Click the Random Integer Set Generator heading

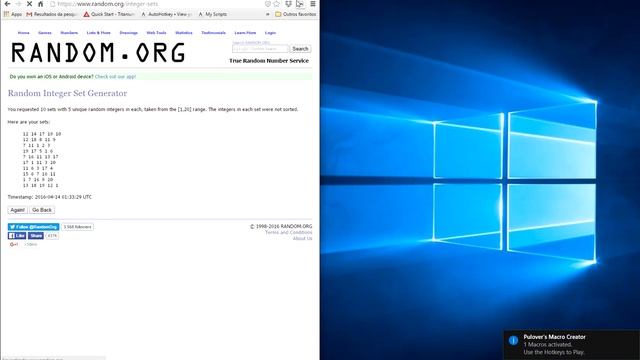point(67,93)
